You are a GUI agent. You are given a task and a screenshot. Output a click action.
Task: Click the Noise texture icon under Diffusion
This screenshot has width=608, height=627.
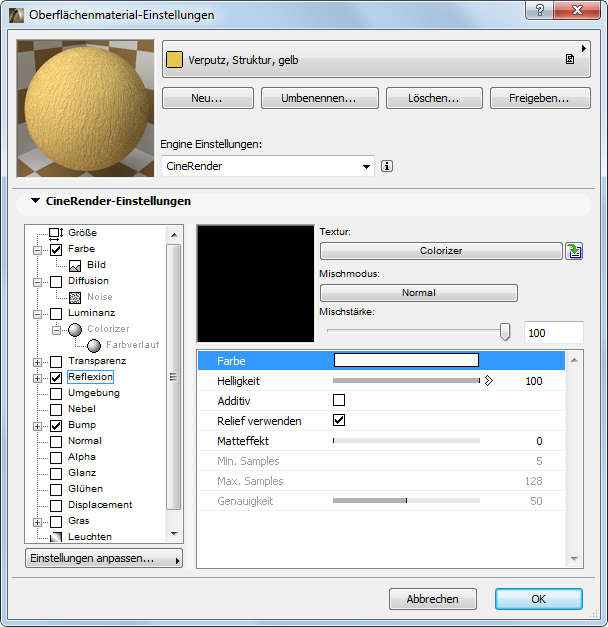pos(75,298)
